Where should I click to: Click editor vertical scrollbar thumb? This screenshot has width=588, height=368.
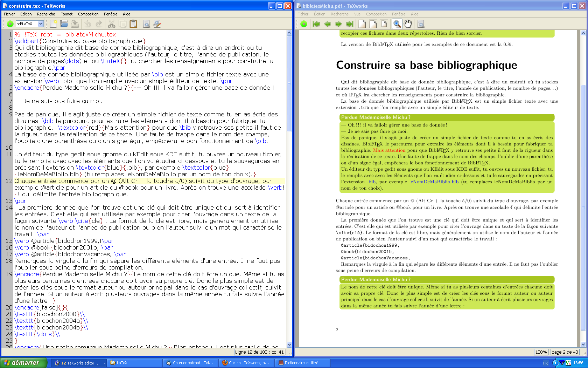[x=289, y=83]
